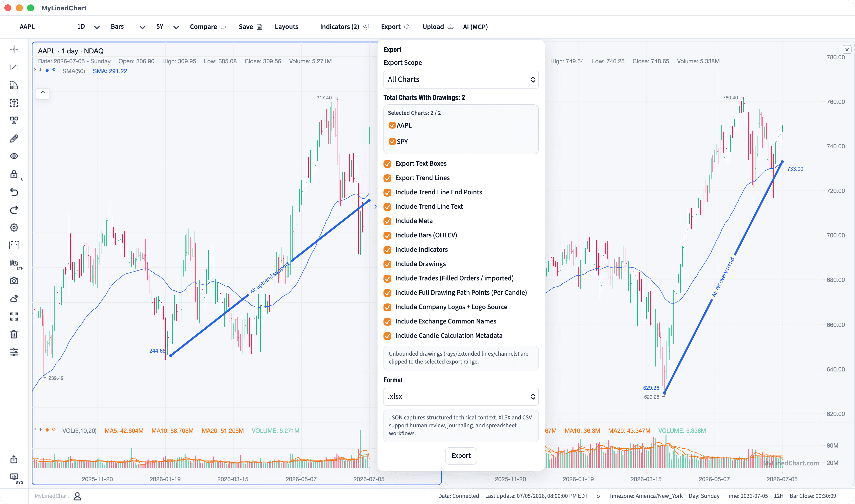
Task: Toggle SMA(50) visibility blue dot
Action: [x=47, y=70]
